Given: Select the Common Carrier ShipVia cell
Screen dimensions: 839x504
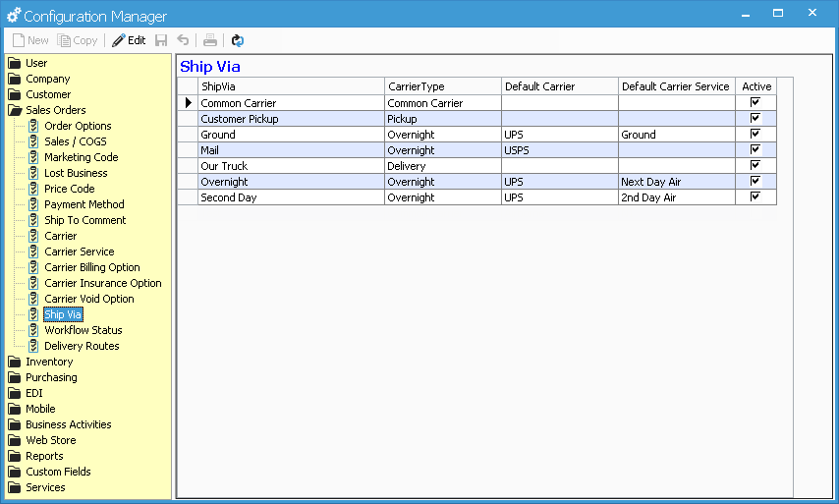Looking at the screenshot, I should (291, 103).
